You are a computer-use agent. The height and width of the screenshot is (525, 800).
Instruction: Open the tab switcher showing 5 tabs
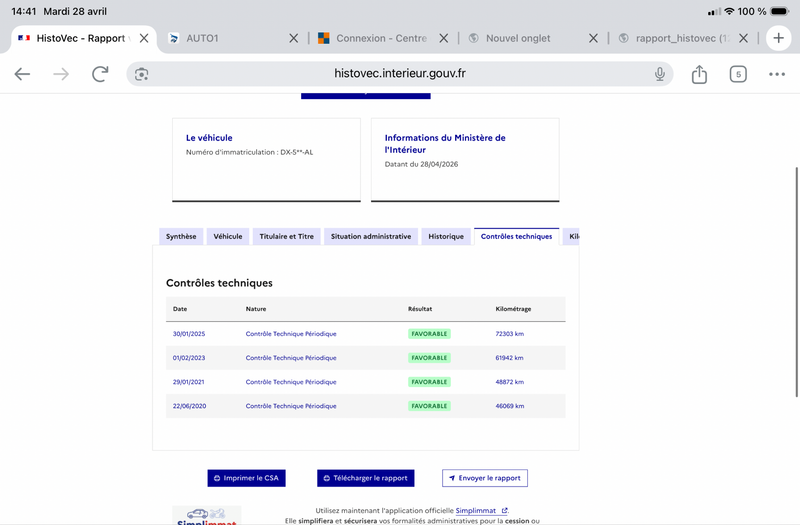(738, 74)
